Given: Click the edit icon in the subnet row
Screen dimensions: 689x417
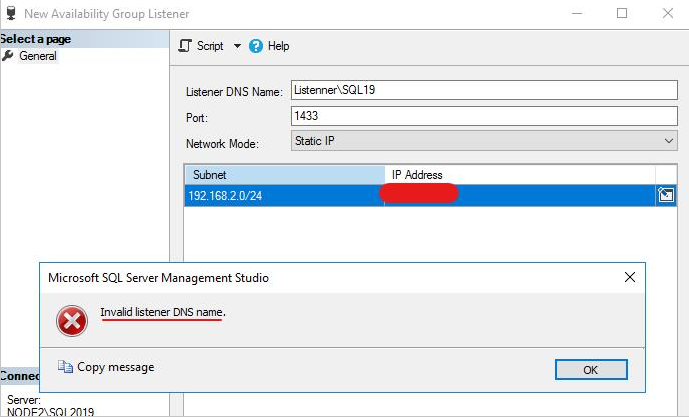Looking at the screenshot, I should (x=666, y=195).
